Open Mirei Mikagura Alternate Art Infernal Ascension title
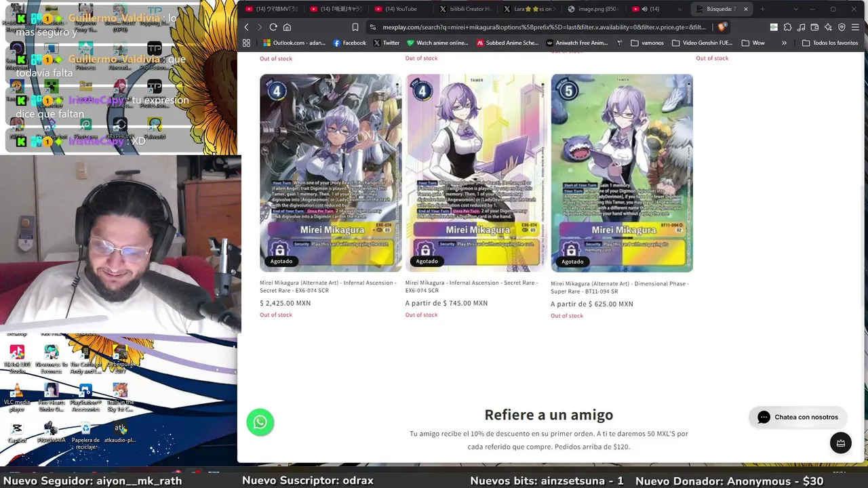Screen dimensions: 868x488 click(328, 287)
